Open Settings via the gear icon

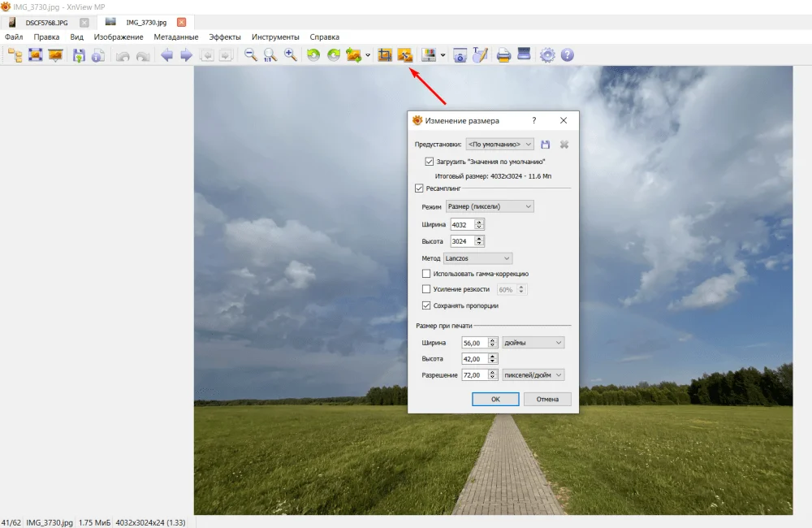tap(547, 55)
